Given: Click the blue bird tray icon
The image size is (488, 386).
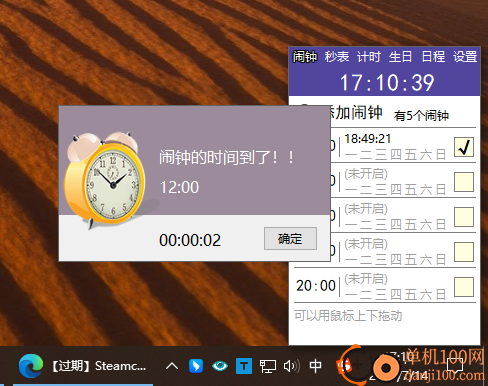Looking at the screenshot, I should pos(196,366).
